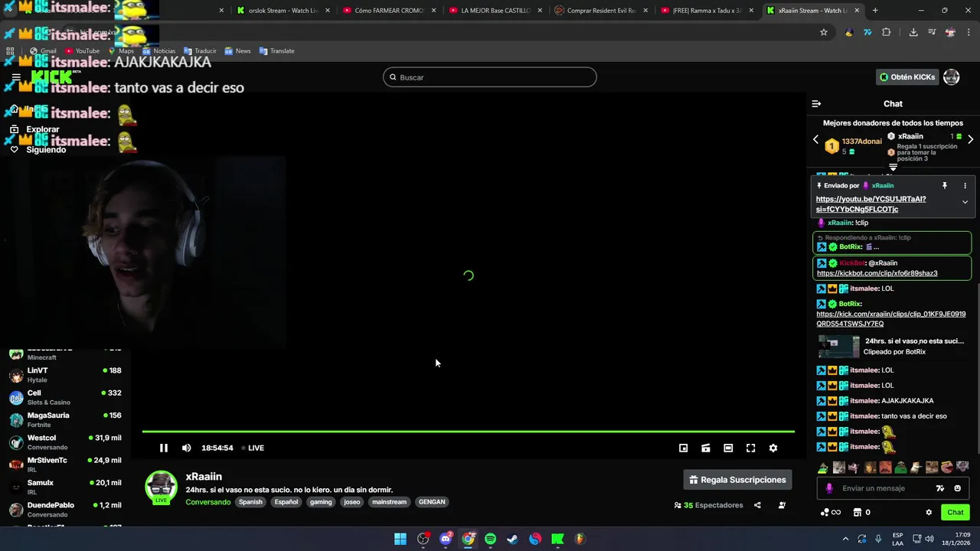Send message with green Chat button
The width and height of the screenshot is (980, 551).
point(955,512)
